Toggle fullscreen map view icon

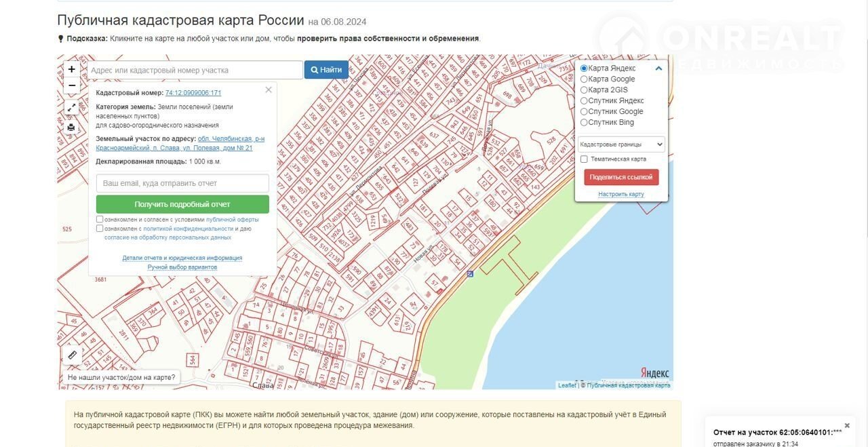[x=72, y=108]
